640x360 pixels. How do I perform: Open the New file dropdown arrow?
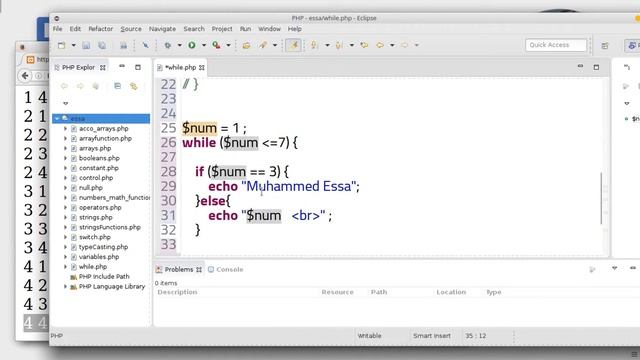[73, 45]
